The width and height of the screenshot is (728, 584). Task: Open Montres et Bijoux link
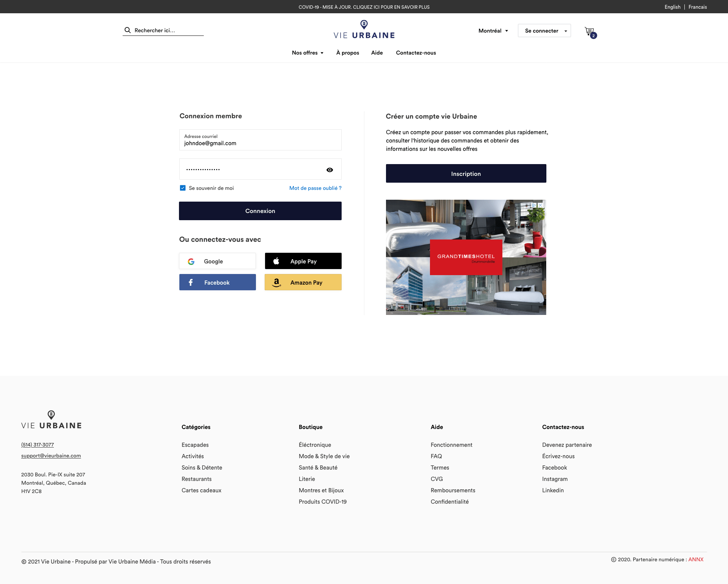pos(322,490)
